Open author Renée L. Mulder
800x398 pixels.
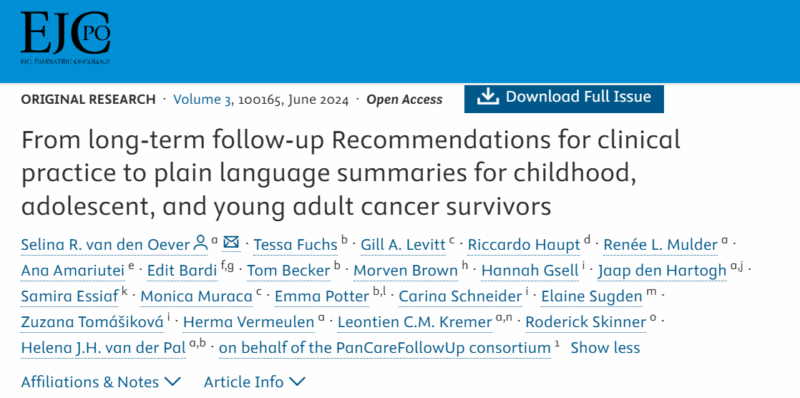660,245
